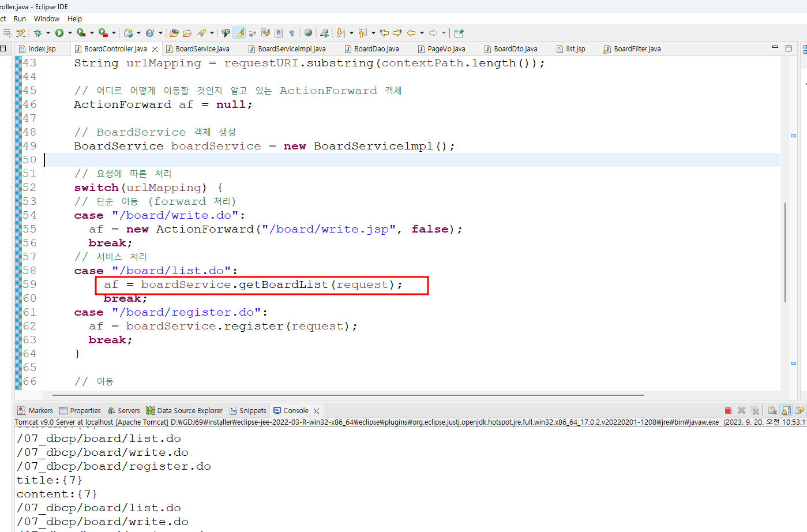The image size is (807, 532).
Task: Click the green Run button in toolbar
Action: 59,33
